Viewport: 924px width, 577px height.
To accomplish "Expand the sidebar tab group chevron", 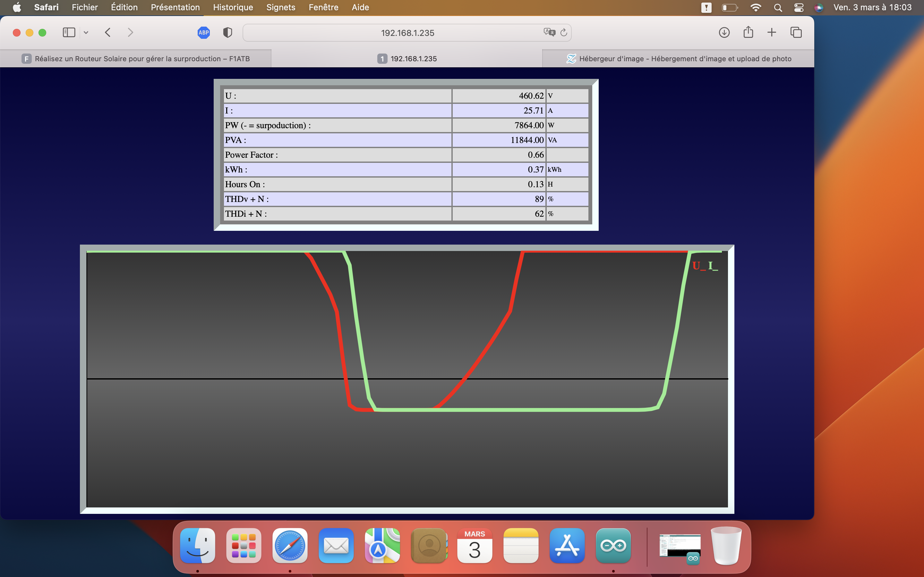I will (x=86, y=32).
